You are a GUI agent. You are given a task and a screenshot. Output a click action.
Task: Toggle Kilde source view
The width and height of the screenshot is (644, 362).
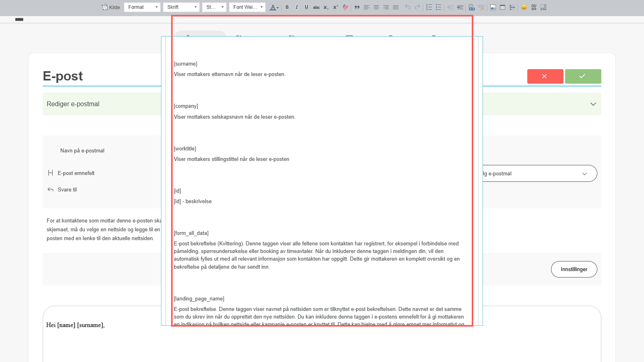[x=111, y=7]
